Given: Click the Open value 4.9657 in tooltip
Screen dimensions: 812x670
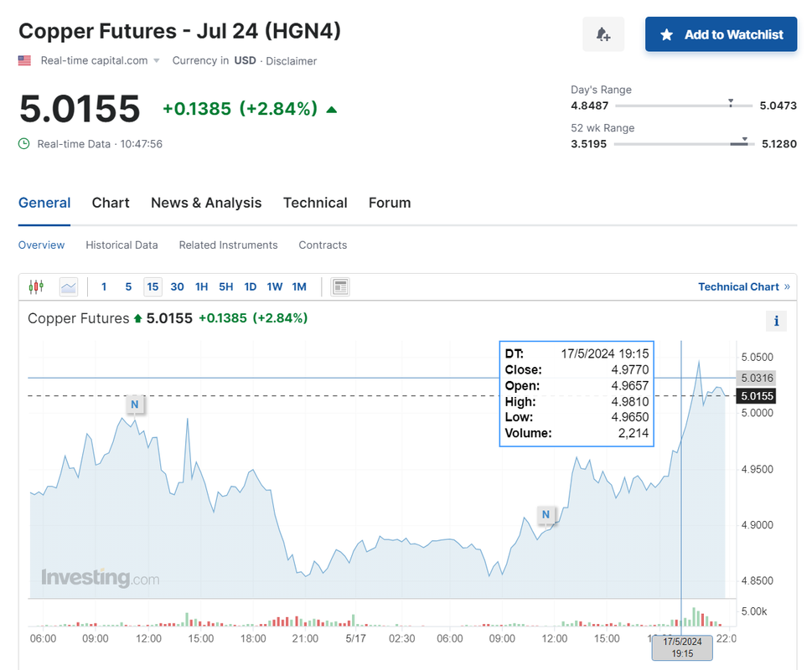Looking at the screenshot, I should [x=629, y=386].
